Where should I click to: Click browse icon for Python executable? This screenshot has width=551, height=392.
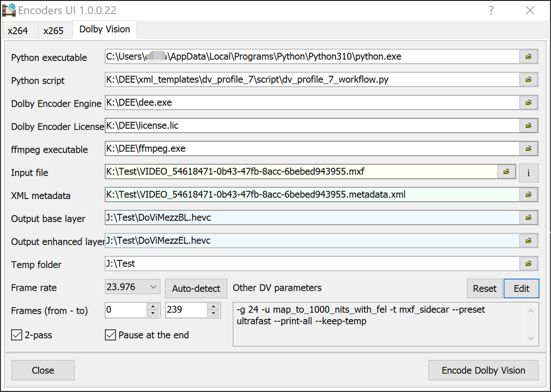coord(528,57)
